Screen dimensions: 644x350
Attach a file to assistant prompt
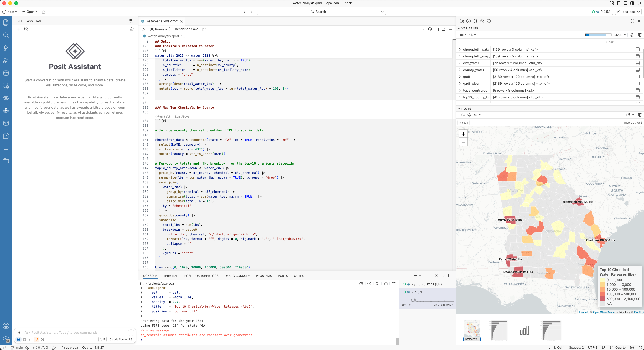point(19,332)
